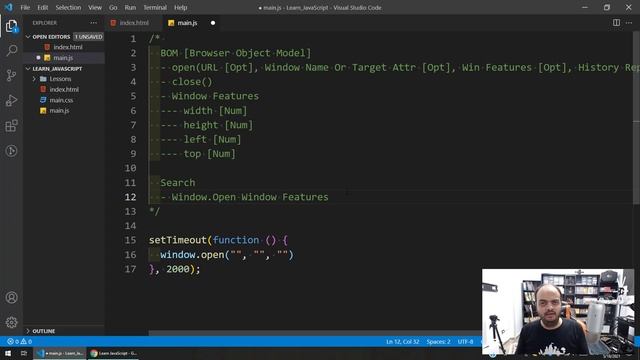Click 'close()' comment text on line 4
The image size is (640, 360).
[x=192, y=82]
